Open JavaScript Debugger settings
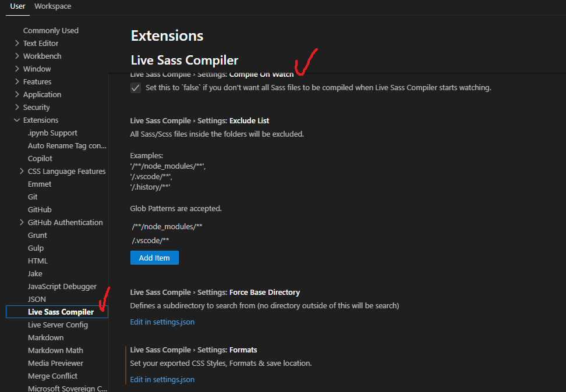Viewport: 566px width, 392px height. pyautogui.click(x=62, y=287)
